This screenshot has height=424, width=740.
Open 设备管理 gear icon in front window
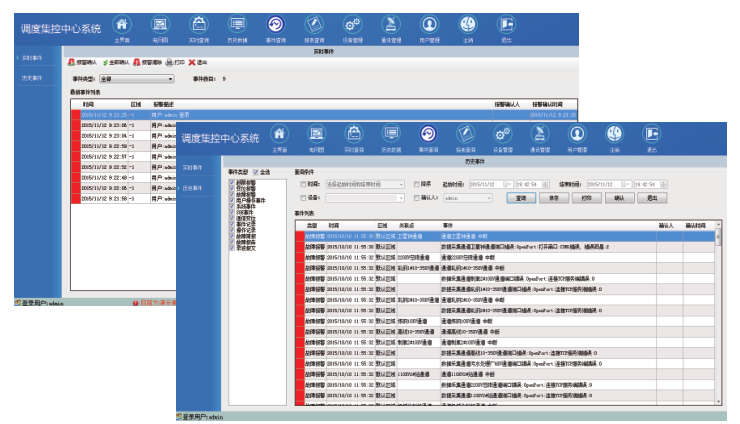point(502,134)
